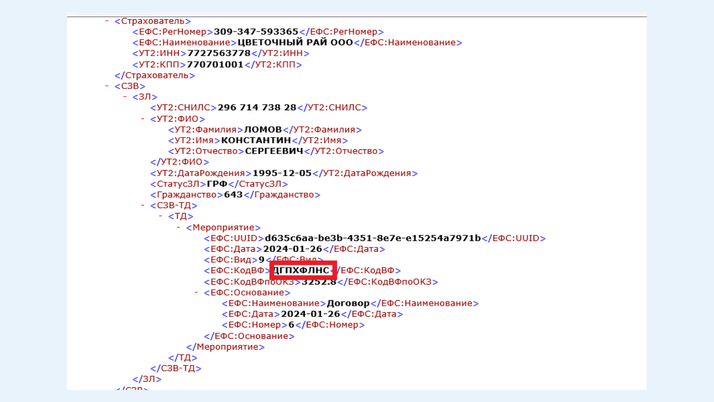Select first name КОНСТАНТИН

click(256, 140)
